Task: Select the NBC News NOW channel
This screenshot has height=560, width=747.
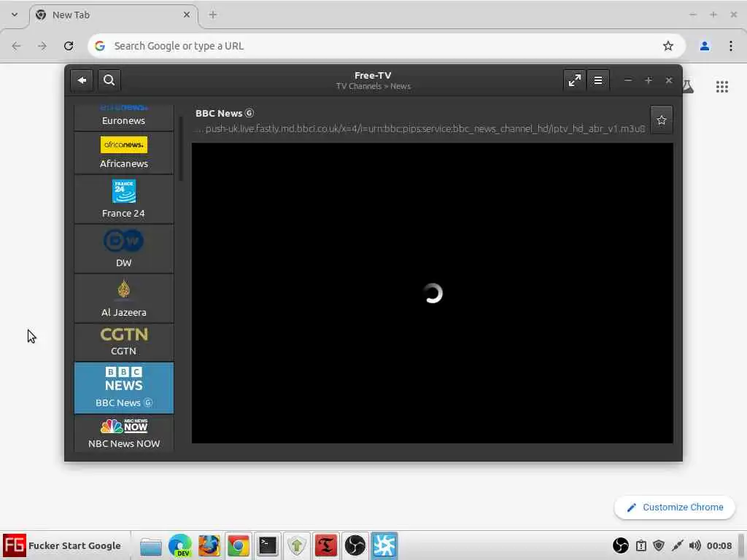Action: pyautogui.click(x=124, y=432)
